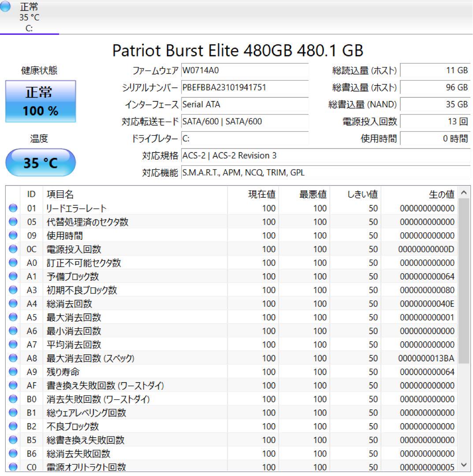Click the standard field ACS-2 Revision 3

coord(326,156)
